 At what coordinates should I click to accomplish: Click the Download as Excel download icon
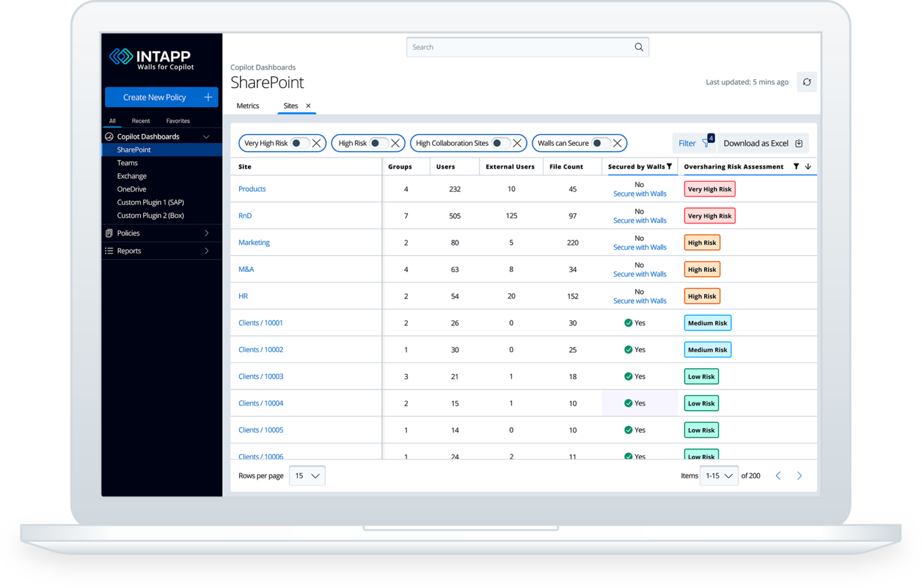click(x=798, y=143)
